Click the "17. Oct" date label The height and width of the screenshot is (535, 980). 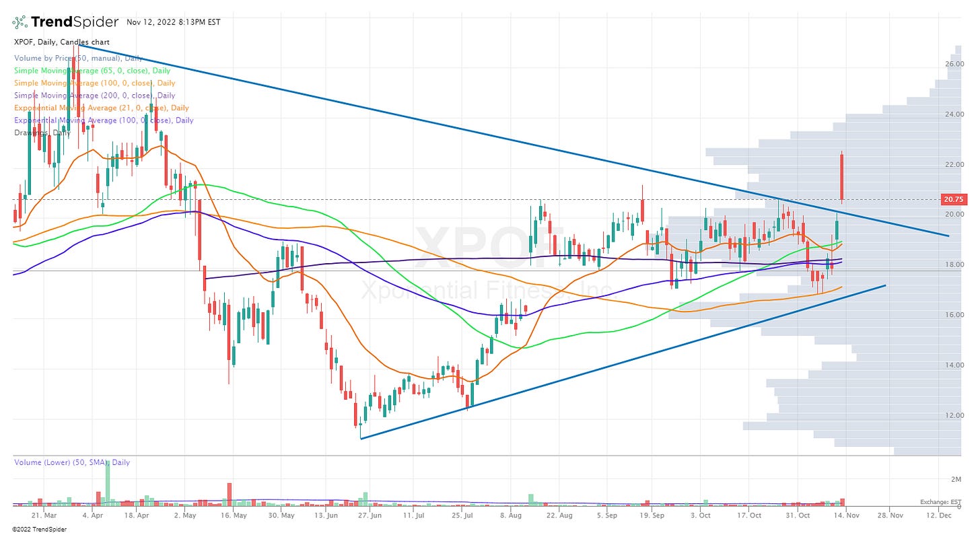click(x=749, y=515)
